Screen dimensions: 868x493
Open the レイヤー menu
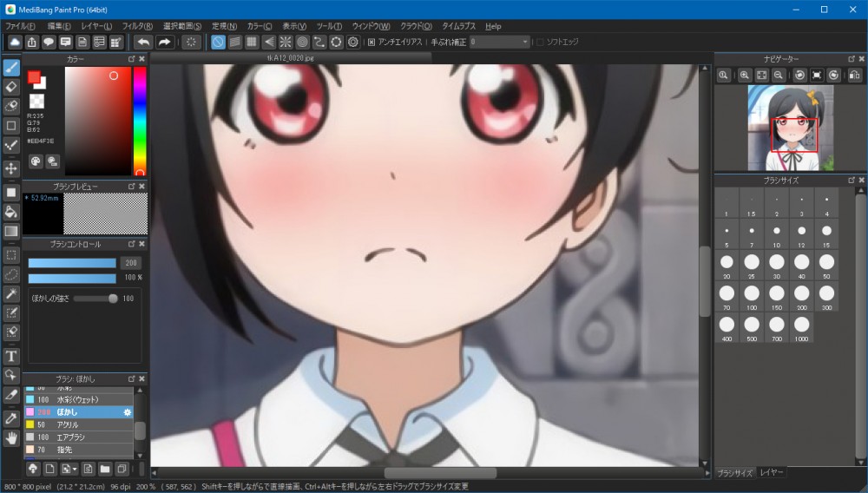[96, 26]
